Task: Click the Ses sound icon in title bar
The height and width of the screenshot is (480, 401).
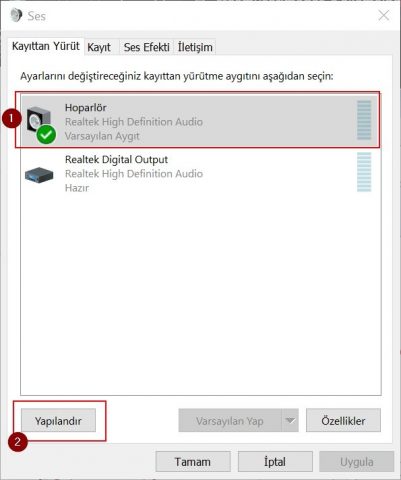Action: (16, 15)
